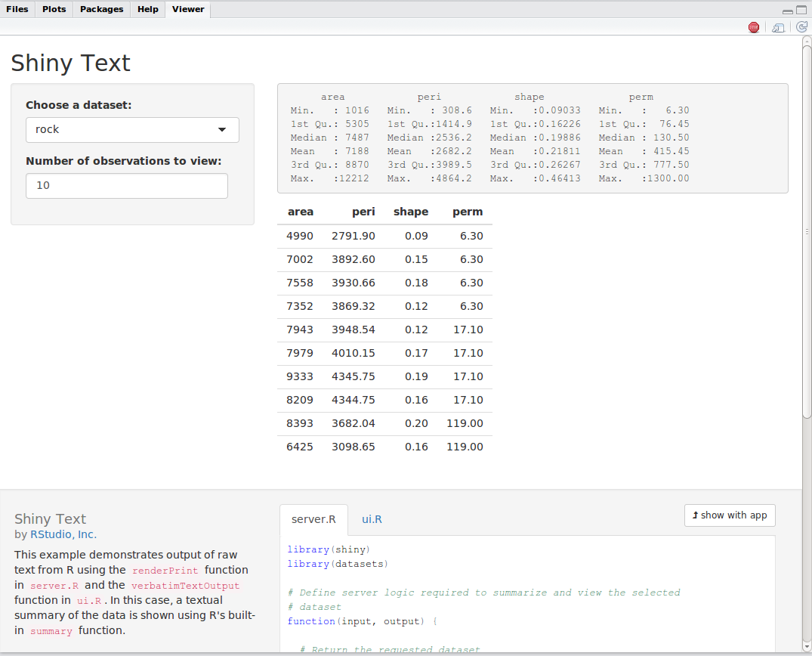Click the scrollbar up arrow
The image size is (812, 656).
pos(806,41)
